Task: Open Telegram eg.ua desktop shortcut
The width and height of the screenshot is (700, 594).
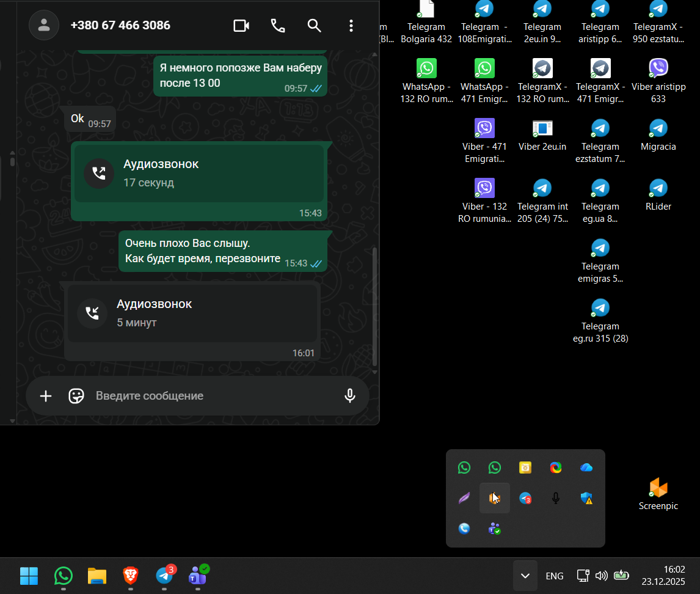Action: [x=600, y=201]
